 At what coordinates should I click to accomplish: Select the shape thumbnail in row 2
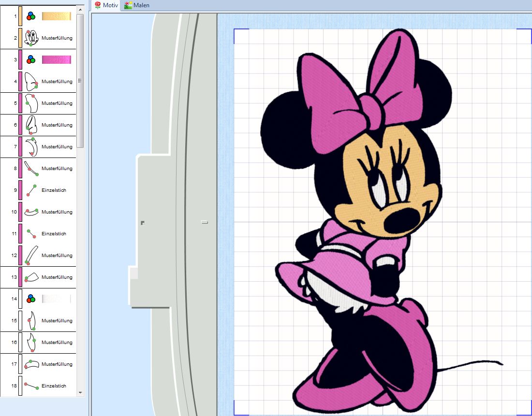31,38
